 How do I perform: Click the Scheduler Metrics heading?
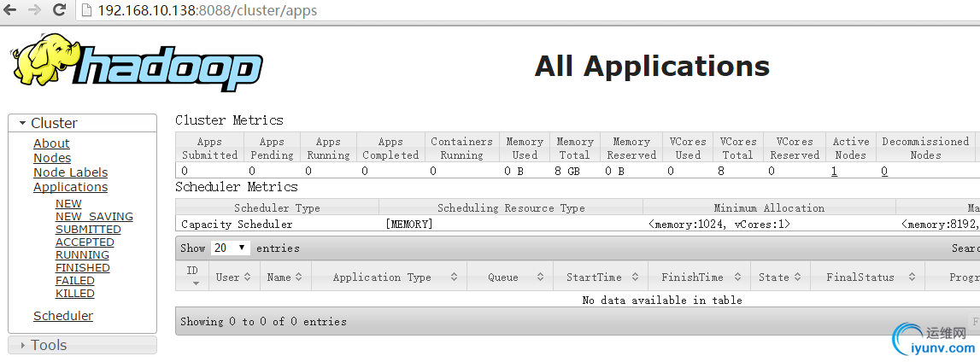237,187
